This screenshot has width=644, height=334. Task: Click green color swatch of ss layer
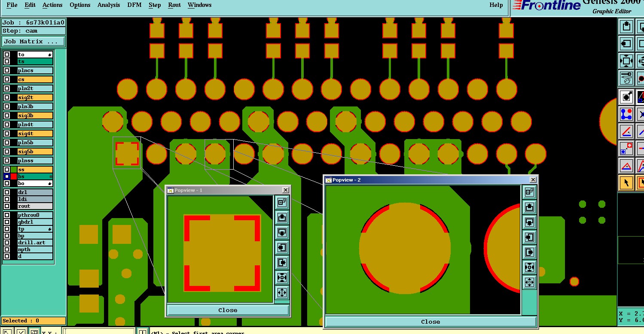click(14, 170)
